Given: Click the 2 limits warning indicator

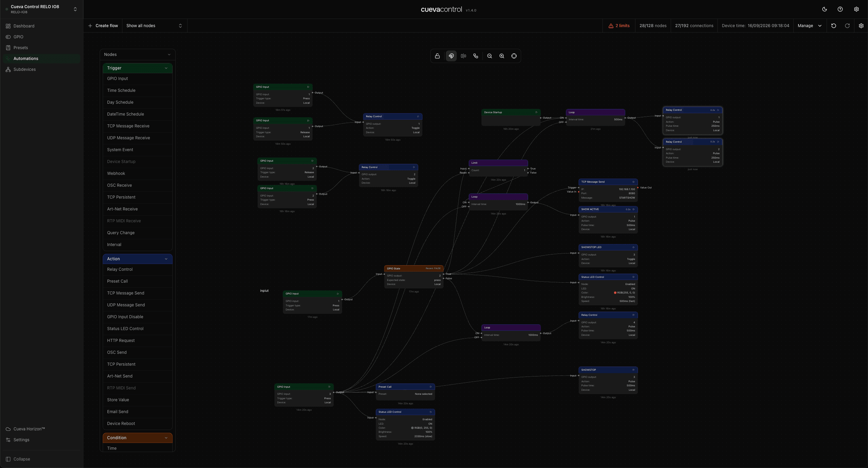Looking at the screenshot, I should (619, 26).
